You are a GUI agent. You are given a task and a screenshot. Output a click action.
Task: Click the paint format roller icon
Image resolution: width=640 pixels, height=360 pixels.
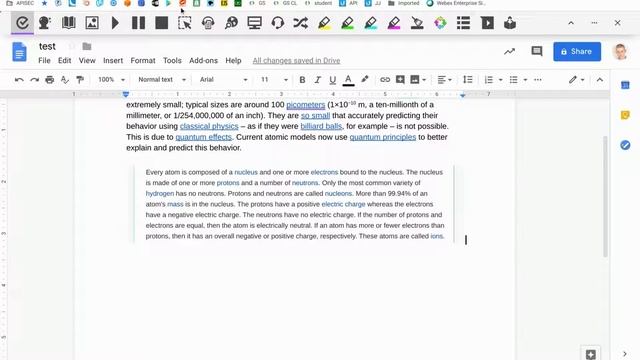[80, 80]
